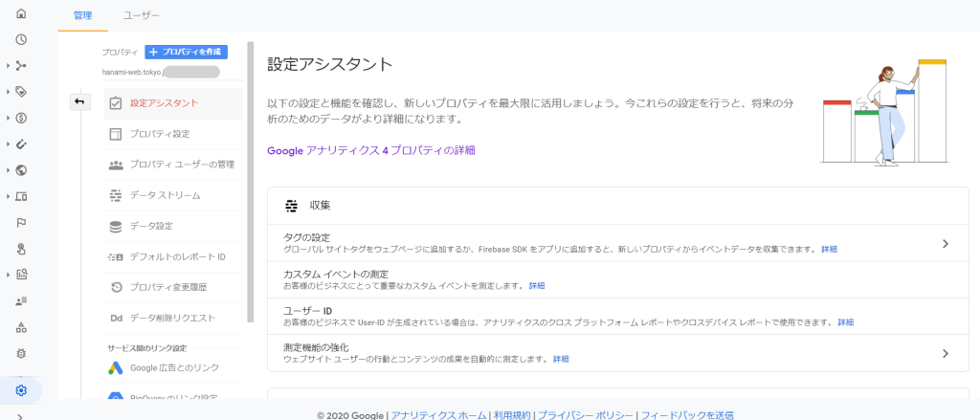Screen dimensions: 980x420
Task: Click the プロパティ設定 layout icon
Action: (116, 134)
